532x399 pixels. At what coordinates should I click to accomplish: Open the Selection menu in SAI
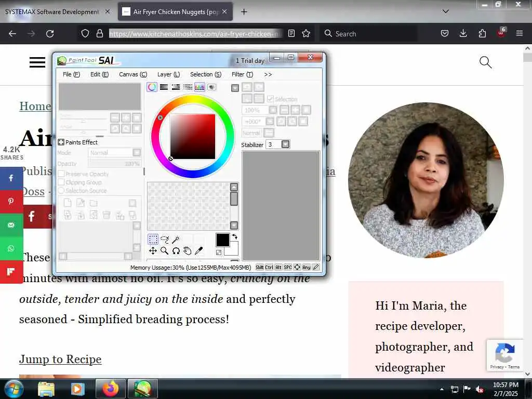click(206, 74)
